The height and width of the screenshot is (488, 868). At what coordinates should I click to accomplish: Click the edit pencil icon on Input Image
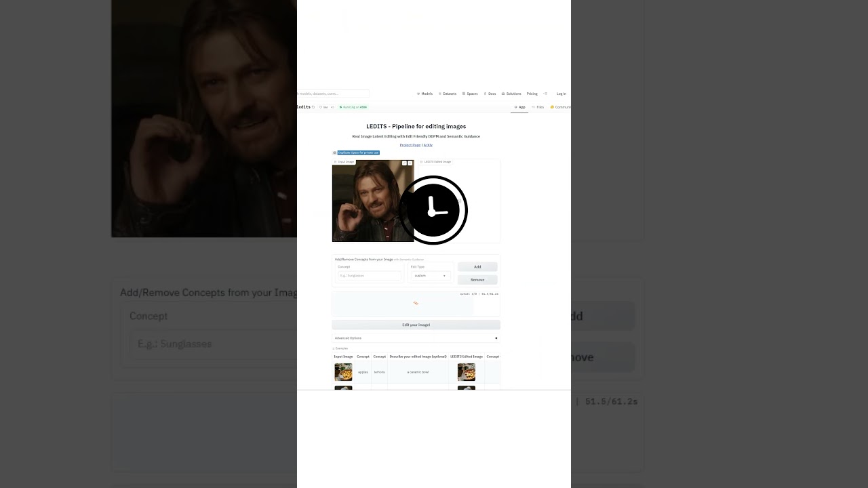click(404, 163)
